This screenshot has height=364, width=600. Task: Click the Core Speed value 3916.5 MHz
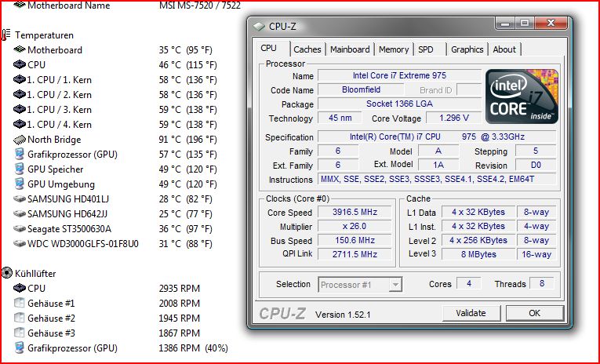(x=355, y=212)
